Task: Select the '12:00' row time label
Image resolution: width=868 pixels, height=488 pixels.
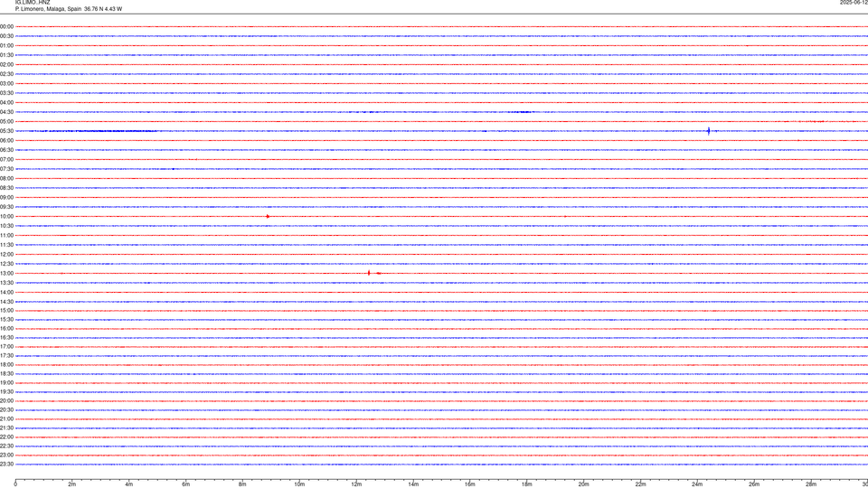Action: [x=6, y=255]
